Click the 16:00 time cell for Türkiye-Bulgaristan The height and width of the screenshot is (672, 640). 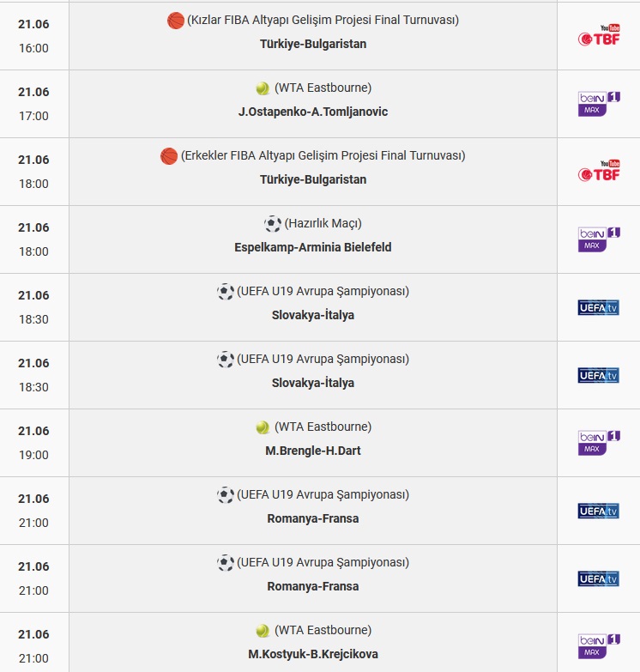(33, 36)
